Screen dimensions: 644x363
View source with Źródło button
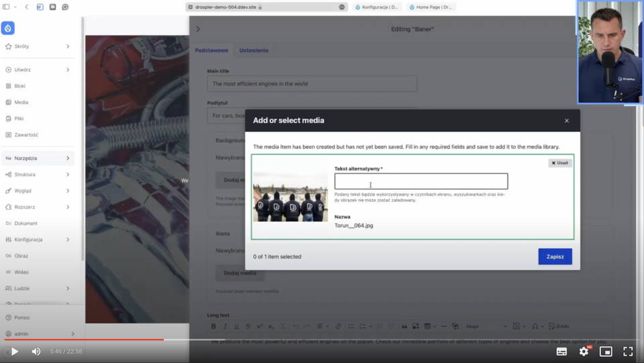click(x=559, y=327)
